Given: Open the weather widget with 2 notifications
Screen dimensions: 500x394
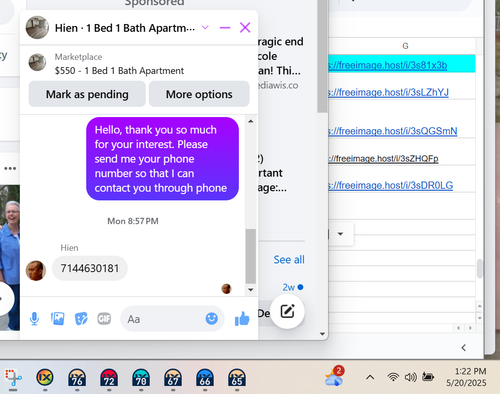Looking at the screenshot, I should [334, 377].
